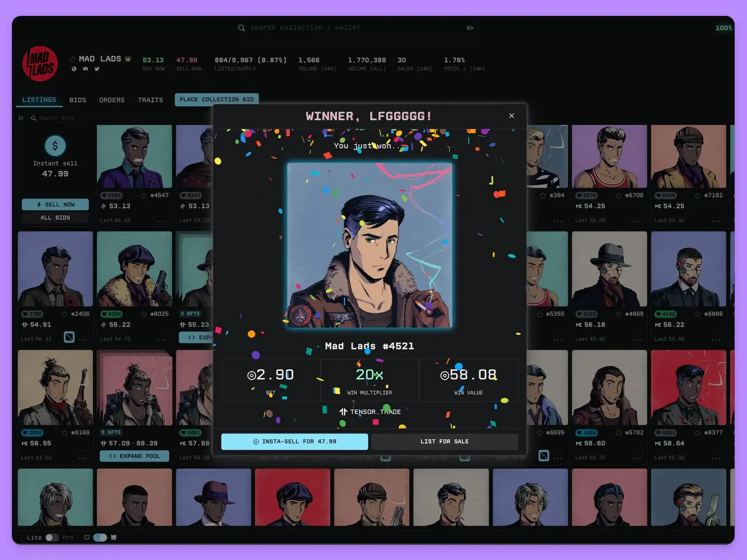Switch to the Traits tab
The width and height of the screenshot is (747, 560).
(x=151, y=100)
